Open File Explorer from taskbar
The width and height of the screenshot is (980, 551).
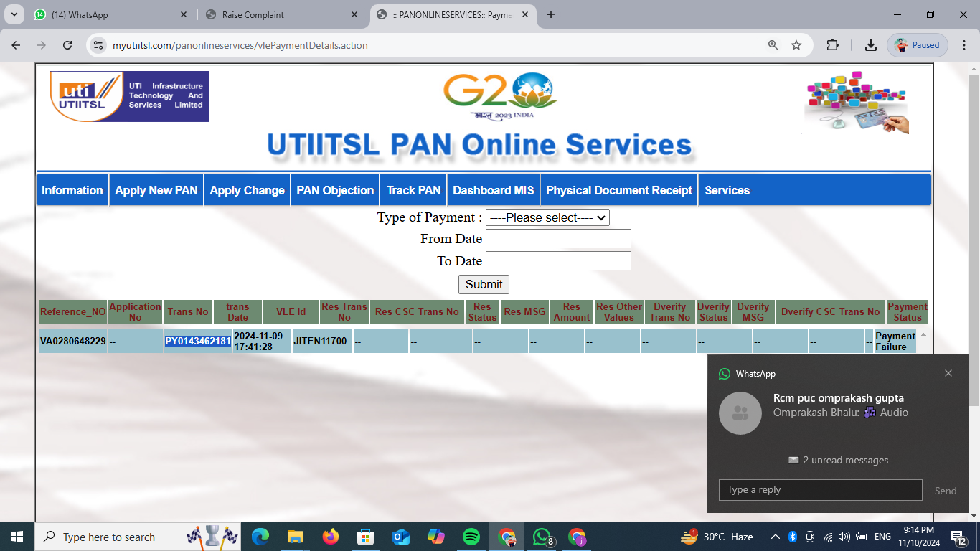click(x=295, y=537)
